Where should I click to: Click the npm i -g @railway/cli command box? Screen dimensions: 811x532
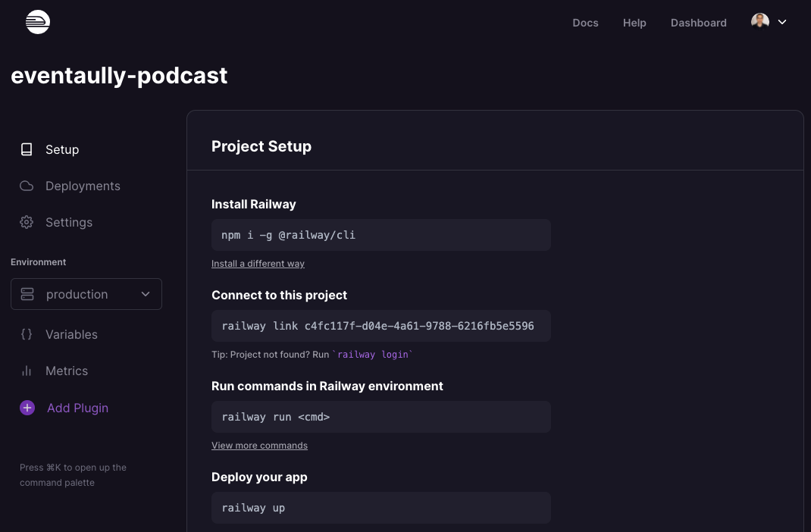coord(381,235)
